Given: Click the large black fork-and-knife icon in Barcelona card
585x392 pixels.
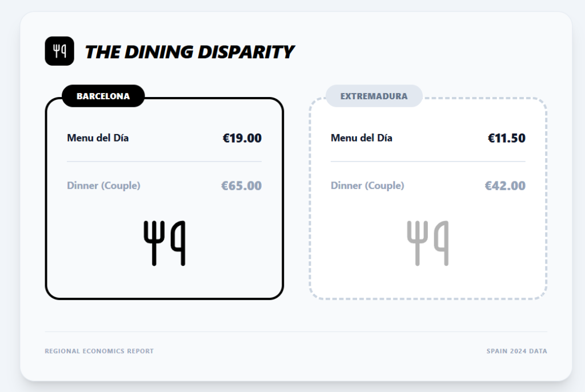Looking at the screenshot, I should [x=165, y=243].
